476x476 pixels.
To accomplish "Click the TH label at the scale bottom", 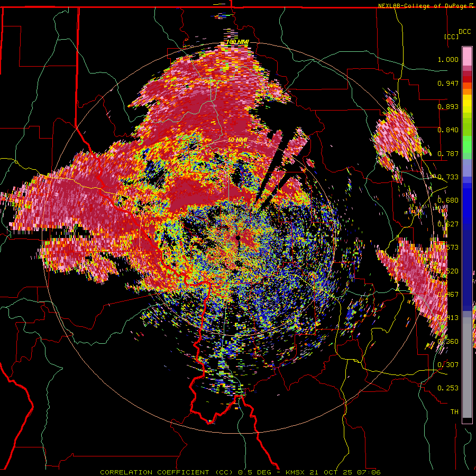I will tap(454, 412).
